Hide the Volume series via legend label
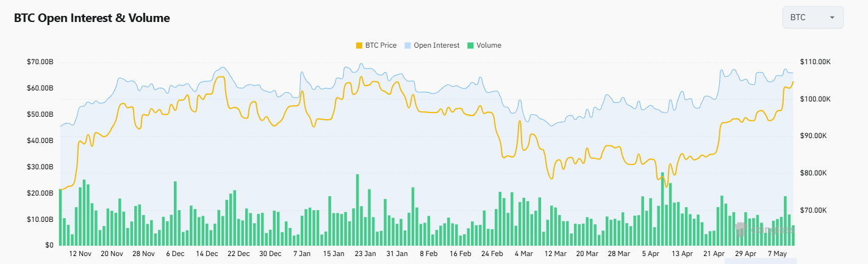The image size is (868, 264). click(x=489, y=45)
